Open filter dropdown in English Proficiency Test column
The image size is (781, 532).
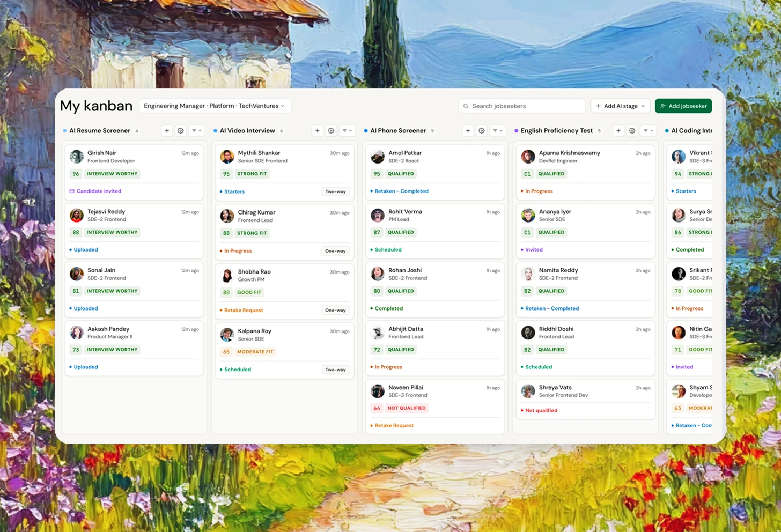tap(649, 131)
